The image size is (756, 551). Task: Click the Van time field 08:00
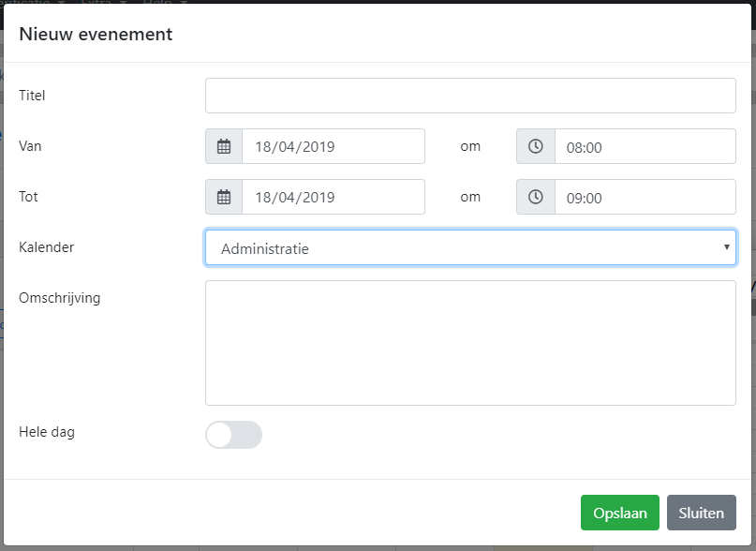645,146
